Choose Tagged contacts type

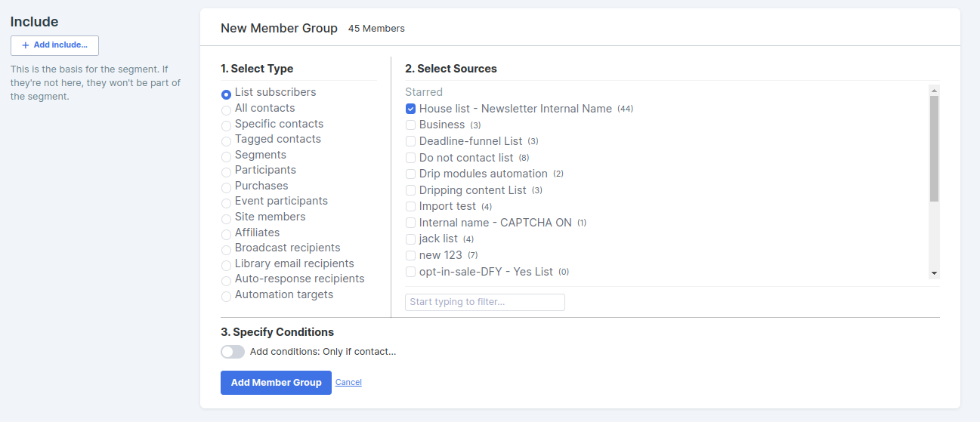coord(226,141)
